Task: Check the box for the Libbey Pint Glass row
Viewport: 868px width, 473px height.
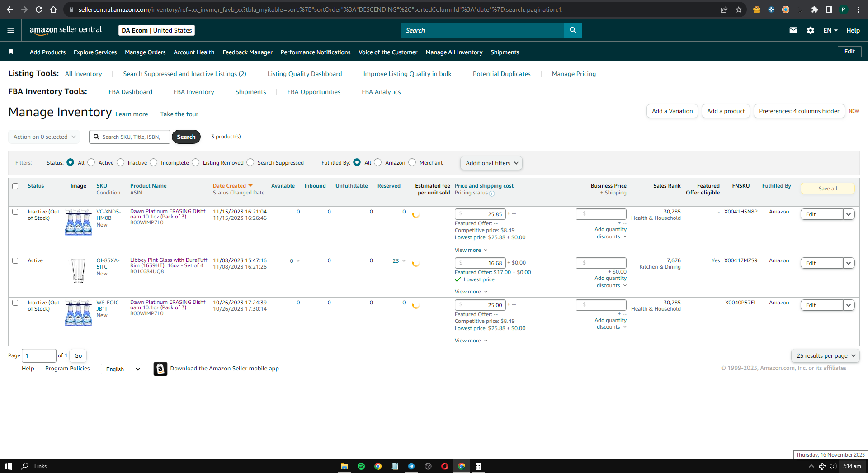Action: 15,260
